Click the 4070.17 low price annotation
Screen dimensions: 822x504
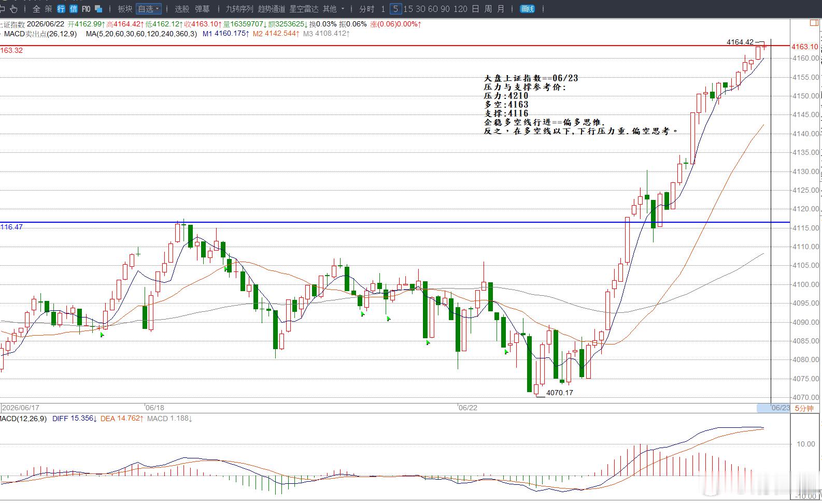pyautogui.click(x=560, y=393)
